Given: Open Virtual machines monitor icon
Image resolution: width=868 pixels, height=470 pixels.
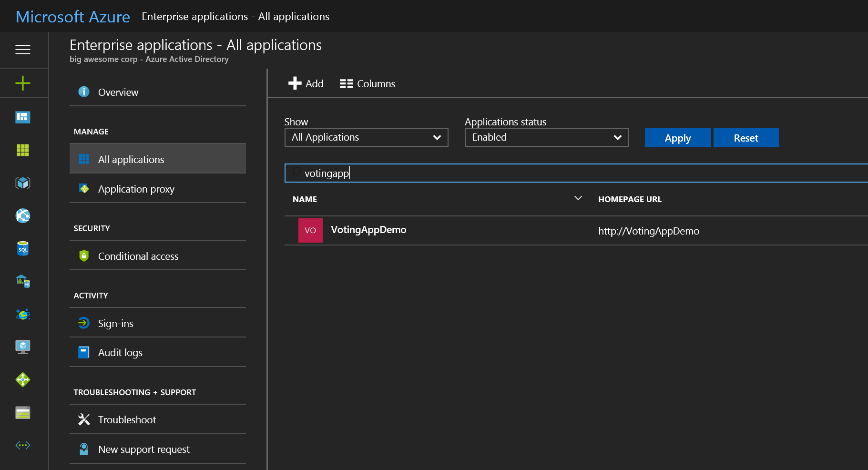Looking at the screenshot, I should pos(23,347).
